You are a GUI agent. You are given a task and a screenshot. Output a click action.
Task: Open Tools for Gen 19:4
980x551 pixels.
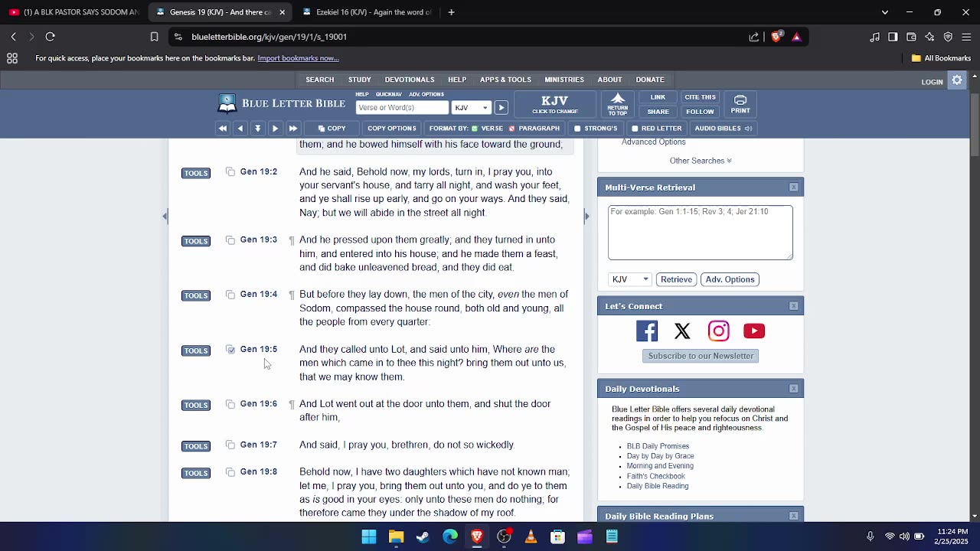tap(196, 296)
